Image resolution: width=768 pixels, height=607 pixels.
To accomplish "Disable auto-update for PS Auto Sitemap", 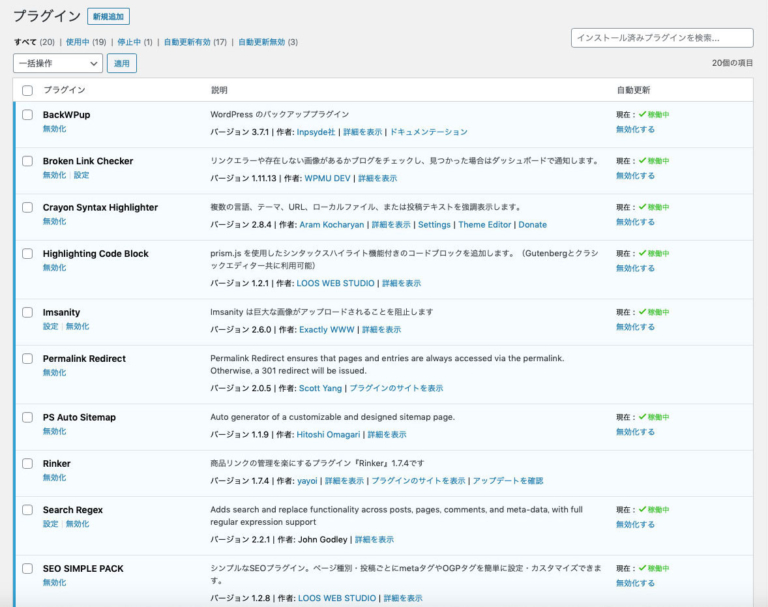I will point(635,432).
